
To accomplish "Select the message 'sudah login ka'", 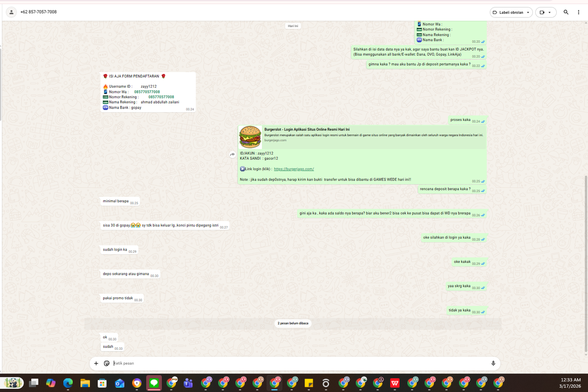I will tap(119, 250).
